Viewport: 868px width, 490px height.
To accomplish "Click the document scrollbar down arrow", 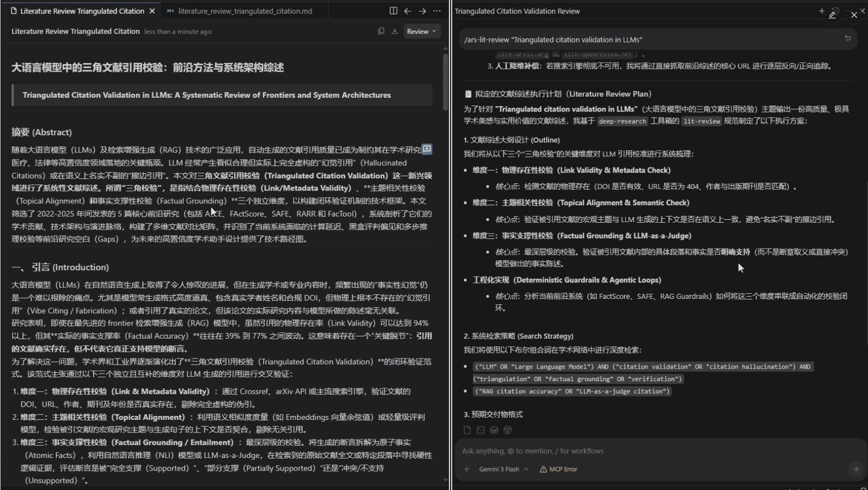I will click(446, 480).
